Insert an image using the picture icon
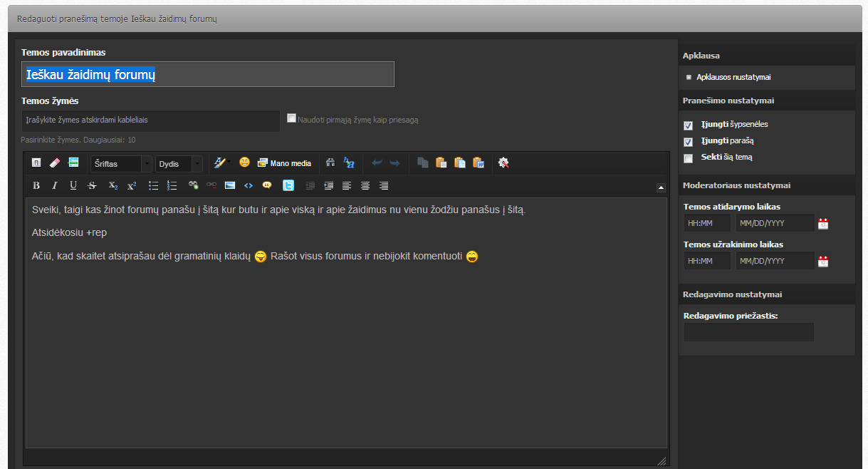Screen dimensions: 868x469 tap(230, 185)
